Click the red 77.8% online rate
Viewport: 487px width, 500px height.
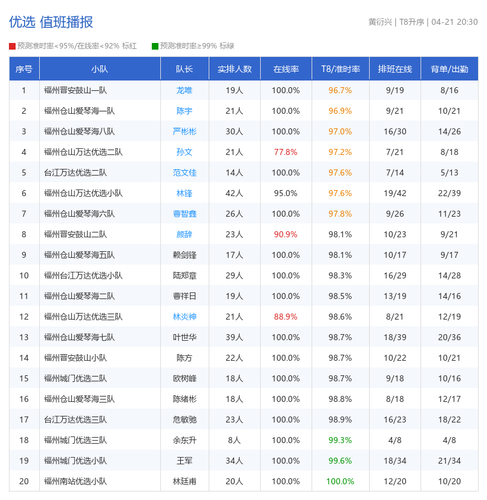click(286, 152)
